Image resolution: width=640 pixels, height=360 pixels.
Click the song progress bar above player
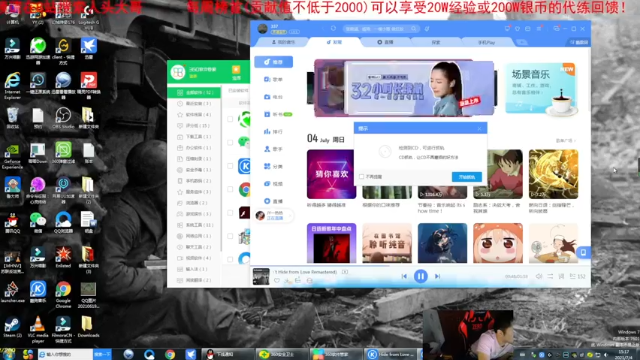420,266
